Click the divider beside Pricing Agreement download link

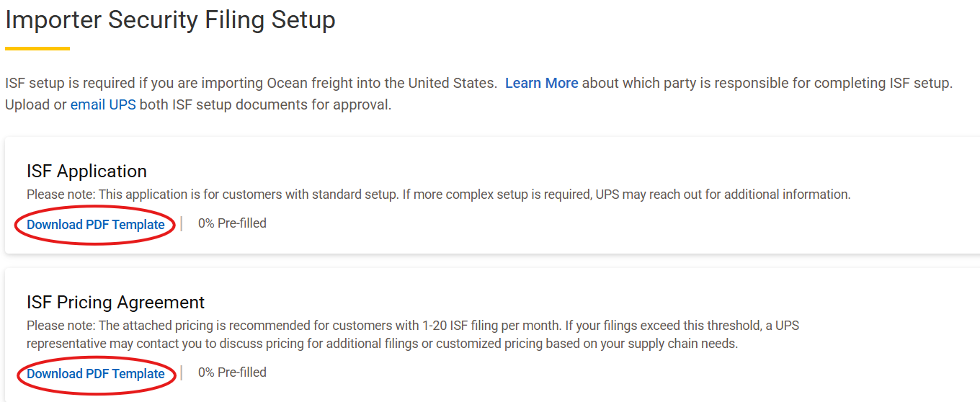[x=182, y=373]
